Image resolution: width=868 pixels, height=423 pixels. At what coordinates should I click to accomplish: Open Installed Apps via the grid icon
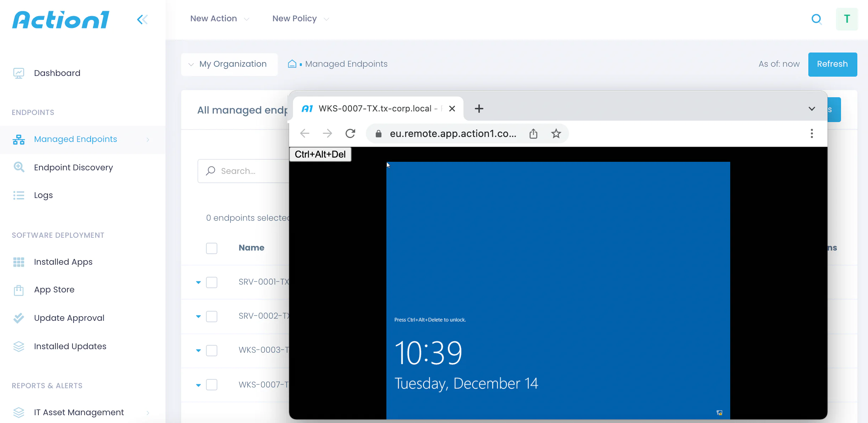point(18,262)
